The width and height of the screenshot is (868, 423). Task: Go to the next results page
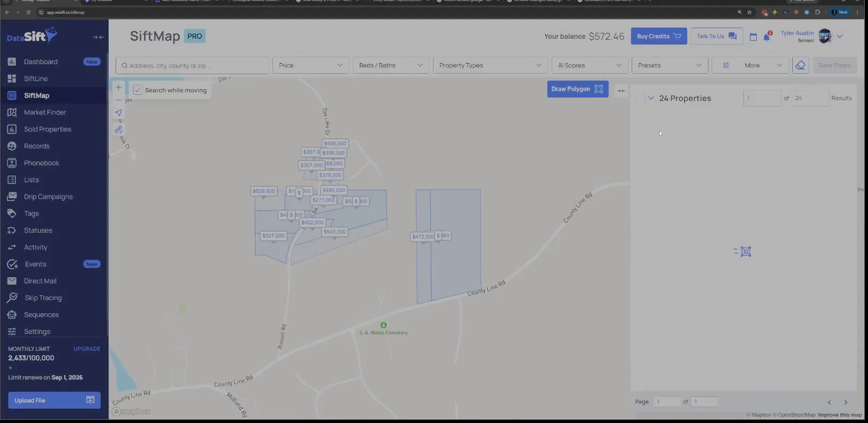coord(846,402)
